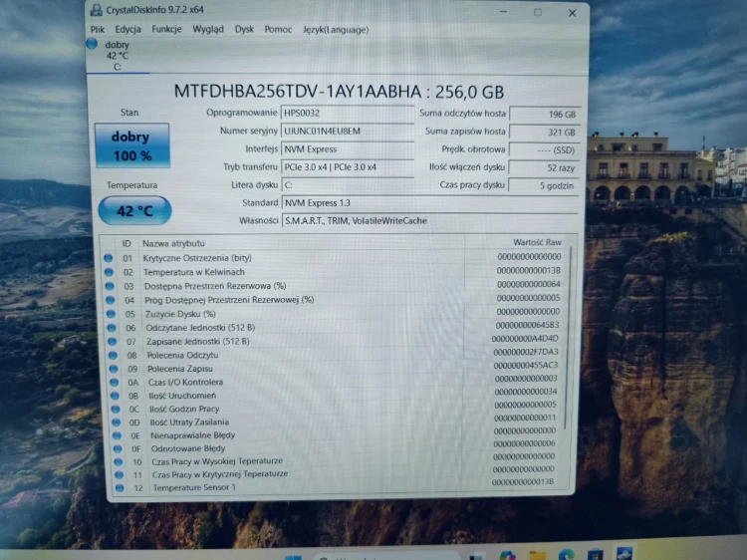Click status dot for Czas Pracy w Krytycznej Teperaturze
This screenshot has height=560, width=747.
pyautogui.click(x=120, y=474)
